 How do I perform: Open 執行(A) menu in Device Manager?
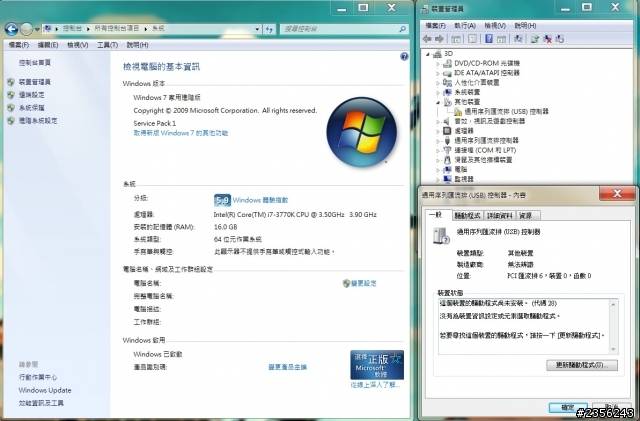tap(465, 26)
